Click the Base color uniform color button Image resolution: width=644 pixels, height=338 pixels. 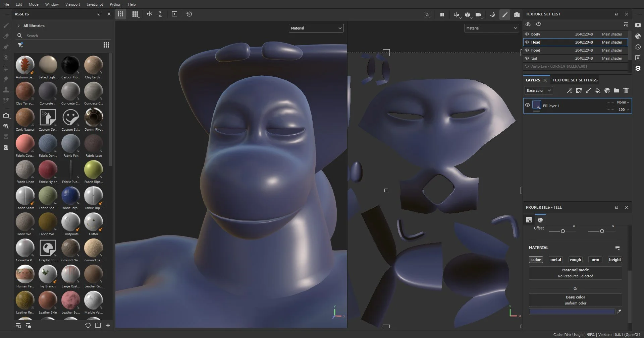pos(576,300)
